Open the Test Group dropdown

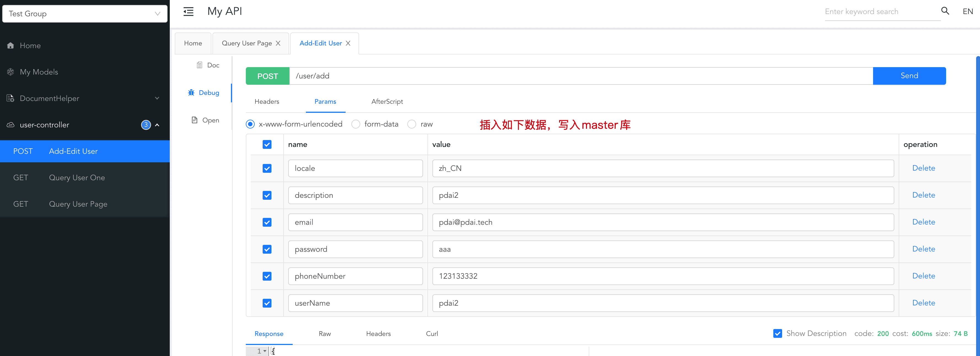85,14
